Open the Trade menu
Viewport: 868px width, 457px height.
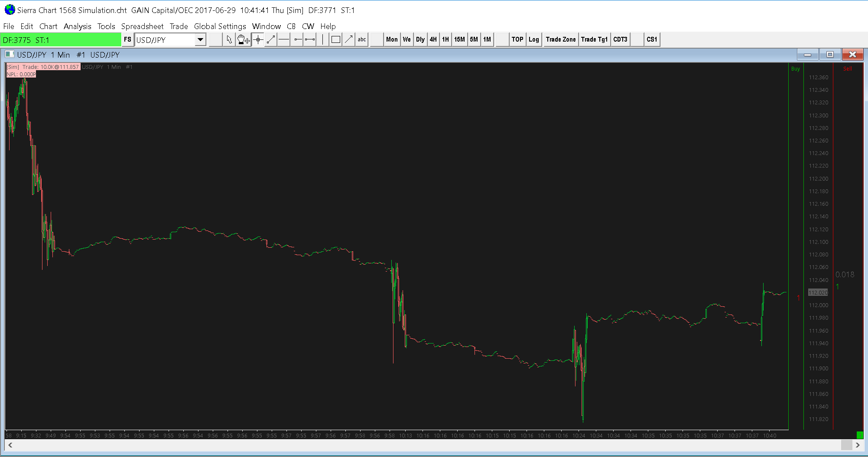[x=179, y=26]
